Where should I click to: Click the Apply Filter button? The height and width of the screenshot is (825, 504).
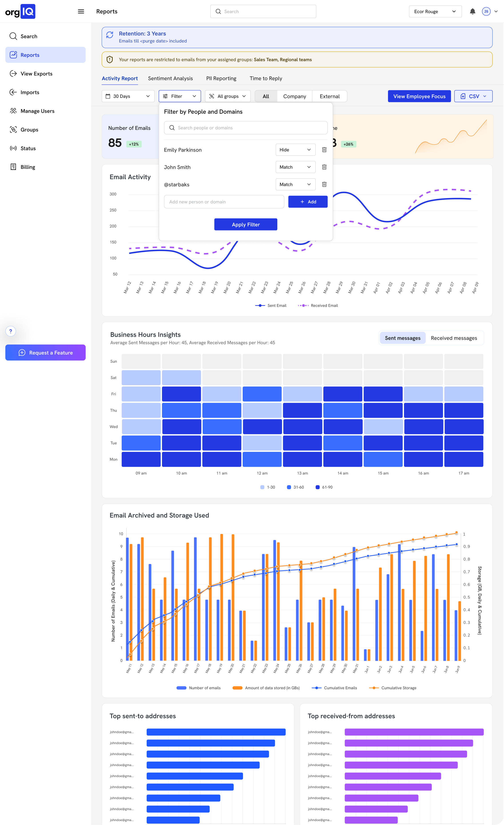coord(246,225)
